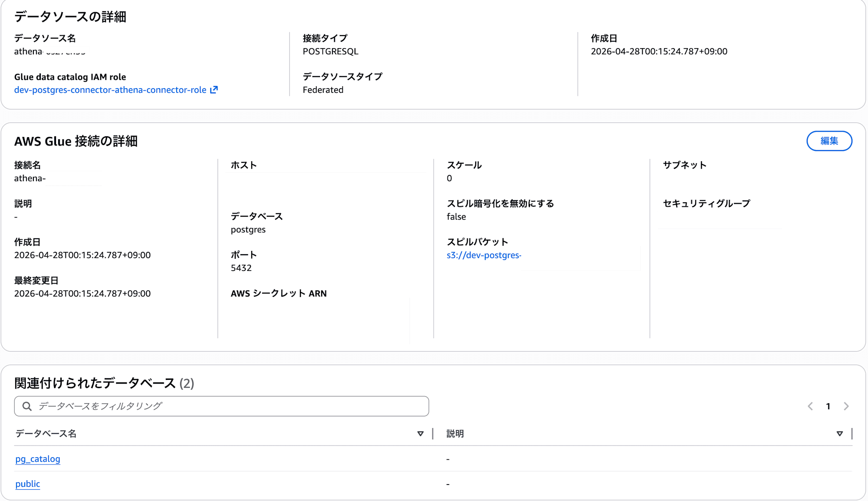Click the external link icon next to IAM role

[214, 89]
